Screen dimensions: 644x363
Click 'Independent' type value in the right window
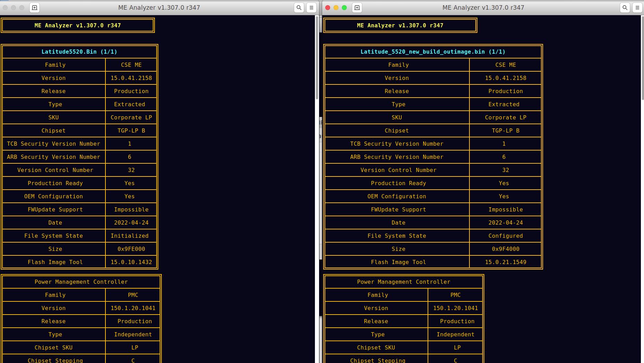click(x=455, y=334)
